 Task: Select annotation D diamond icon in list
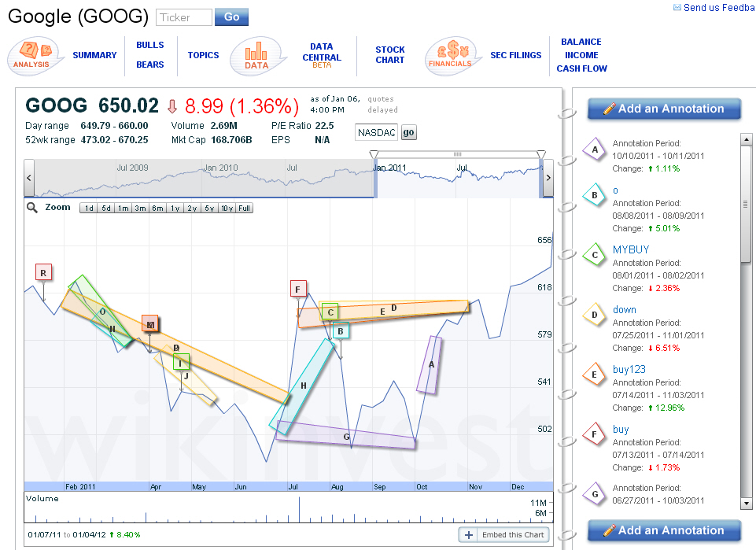coord(595,315)
